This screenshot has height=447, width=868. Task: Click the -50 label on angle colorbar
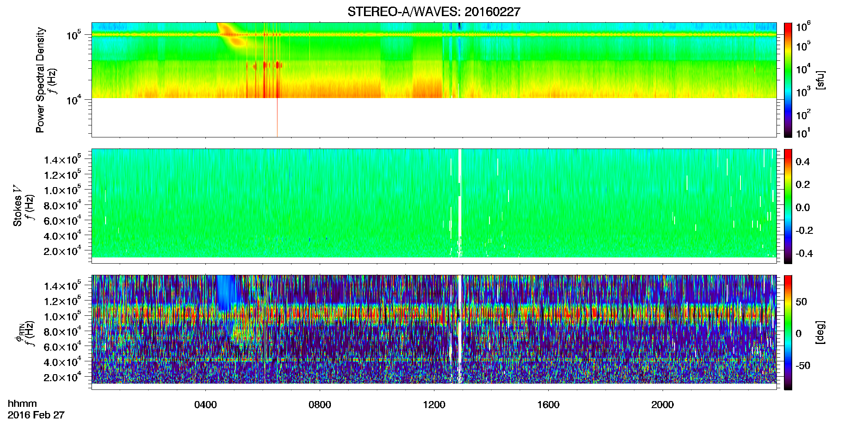tap(802, 365)
